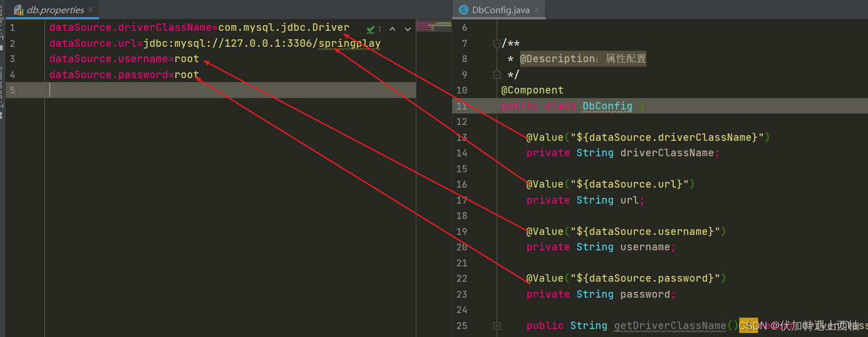Click dataSource.url key in db.properties

(93, 43)
